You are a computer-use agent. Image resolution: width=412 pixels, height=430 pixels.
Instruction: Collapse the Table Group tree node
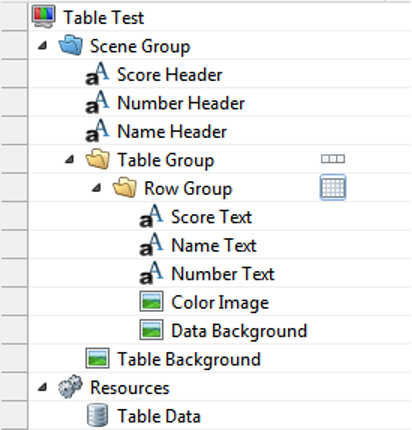(69, 160)
